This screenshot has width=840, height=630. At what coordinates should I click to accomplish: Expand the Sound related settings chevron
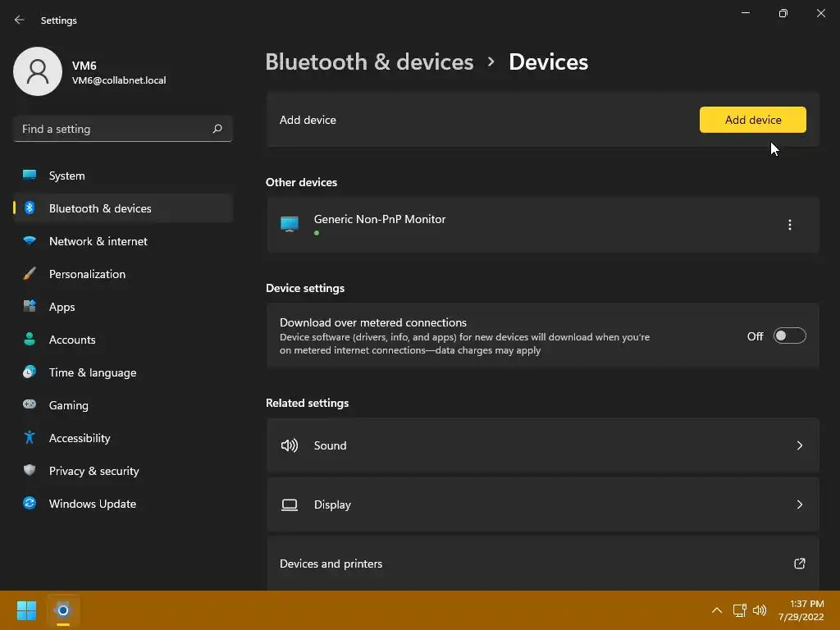pyautogui.click(x=799, y=445)
